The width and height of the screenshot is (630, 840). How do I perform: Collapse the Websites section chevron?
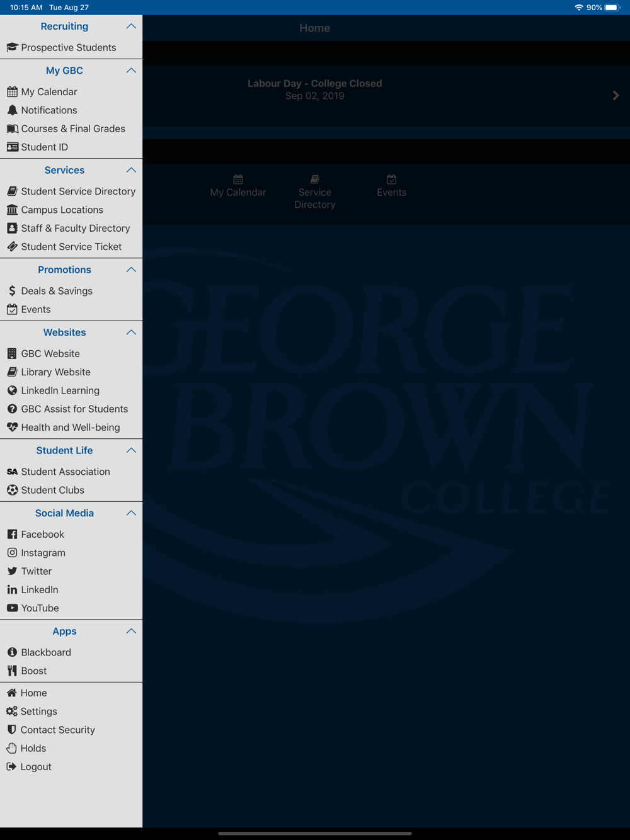coord(131,332)
